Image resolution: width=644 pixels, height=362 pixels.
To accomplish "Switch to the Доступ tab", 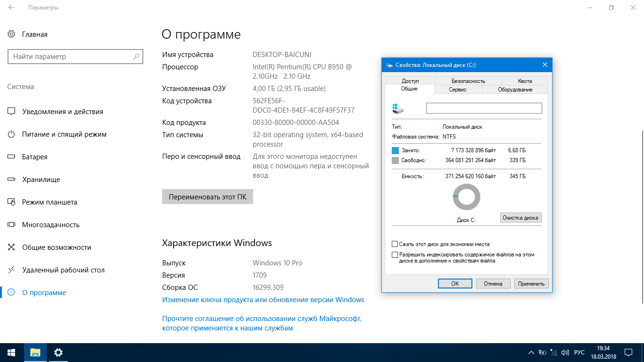I will point(410,81).
